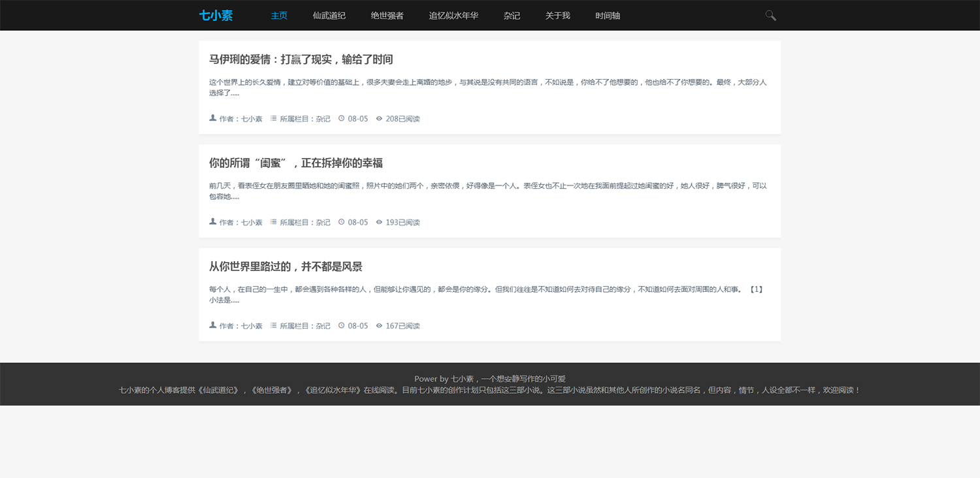Click footer text Power by 七小素
Viewport: 980px width, 478px height.
tap(490, 379)
